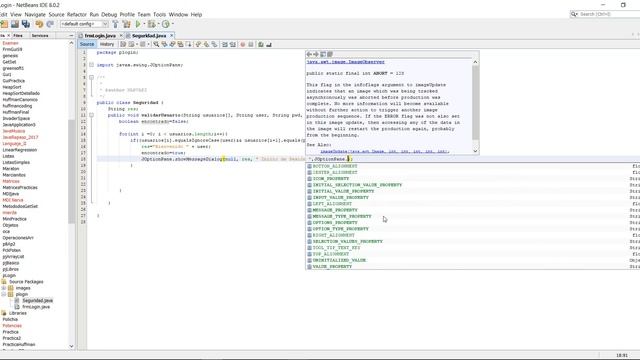Image resolution: width=640 pixels, height=360 pixels.
Task: Click Find Next Occurrence editor icon
Action: (x=172, y=44)
